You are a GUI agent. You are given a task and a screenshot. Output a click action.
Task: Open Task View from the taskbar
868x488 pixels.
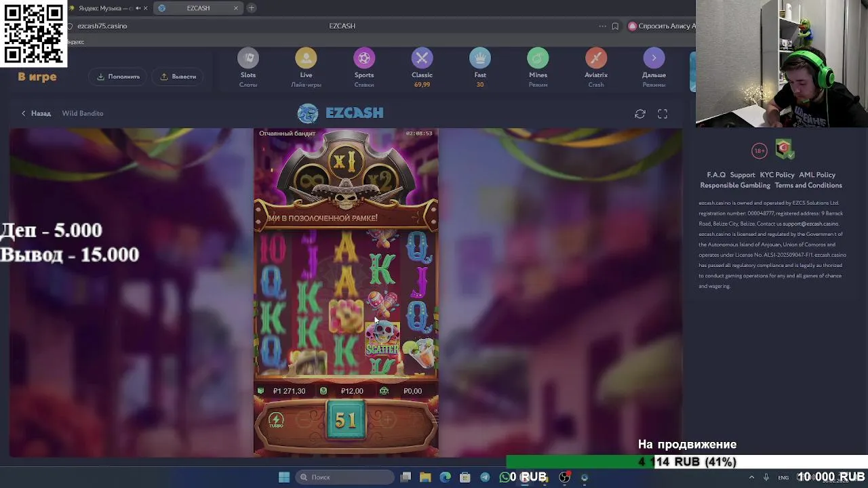406,477
